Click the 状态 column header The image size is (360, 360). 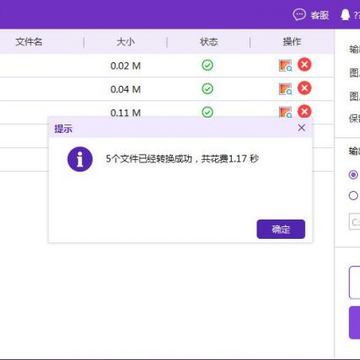tap(209, 42)
